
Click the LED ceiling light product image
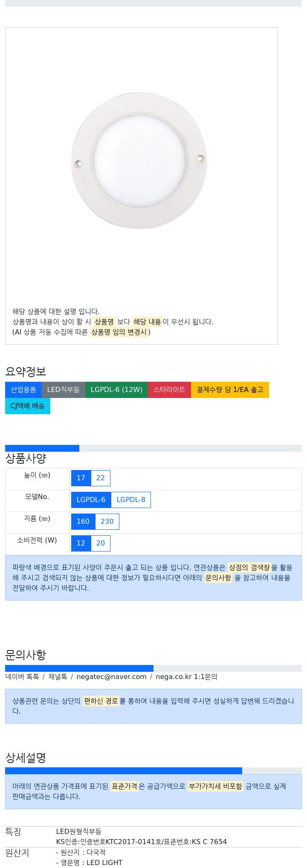click(139, 161)
